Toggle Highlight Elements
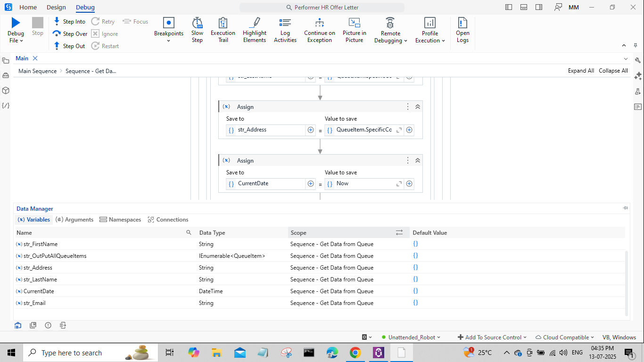This screenshot has width=644, height=362. click(255, 30)
